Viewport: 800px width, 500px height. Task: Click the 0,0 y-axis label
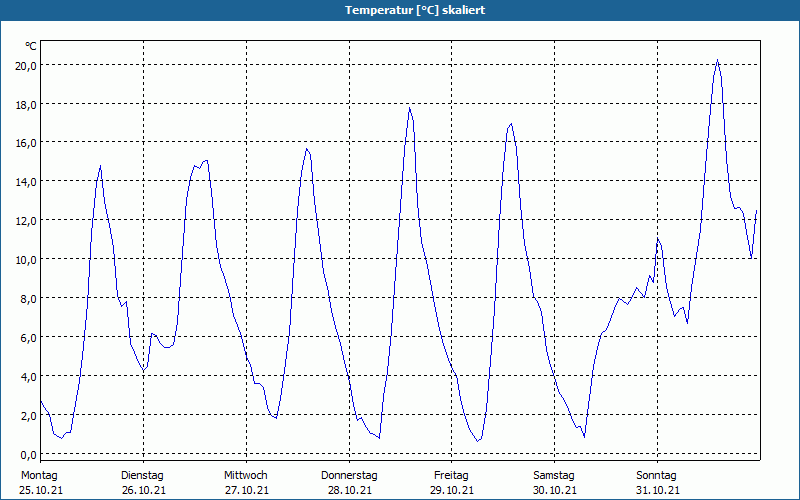[x=28, y=454]
